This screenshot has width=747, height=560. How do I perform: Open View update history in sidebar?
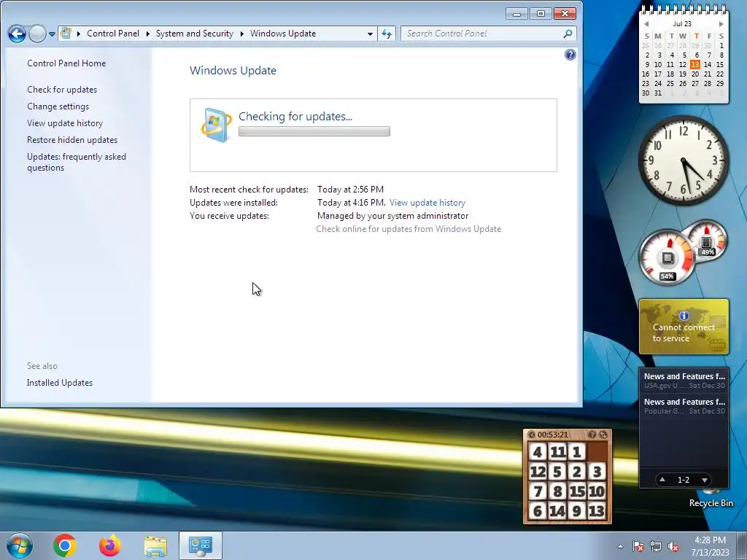click(x=65, y=122)
